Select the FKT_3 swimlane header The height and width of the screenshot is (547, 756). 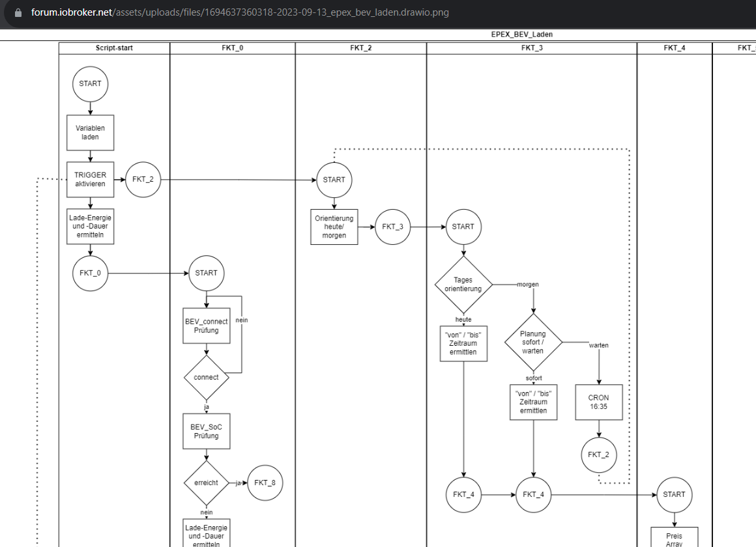(531, 48)
